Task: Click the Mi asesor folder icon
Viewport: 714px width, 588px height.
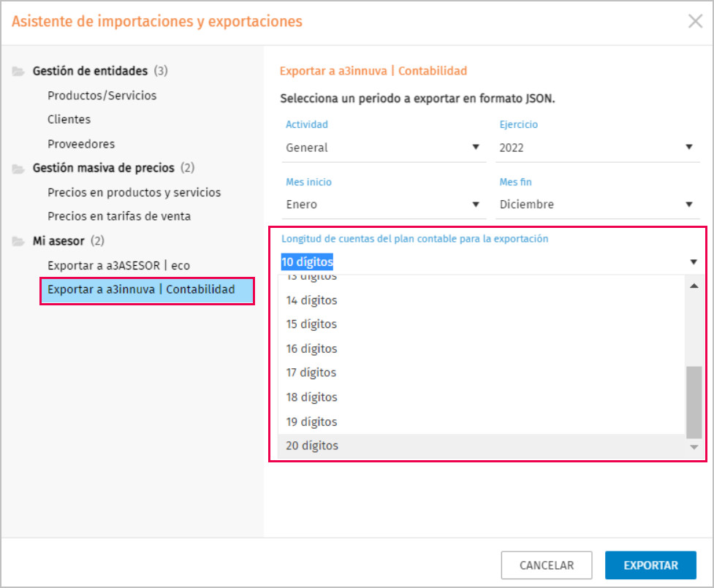Action: [x=18, y=241]
